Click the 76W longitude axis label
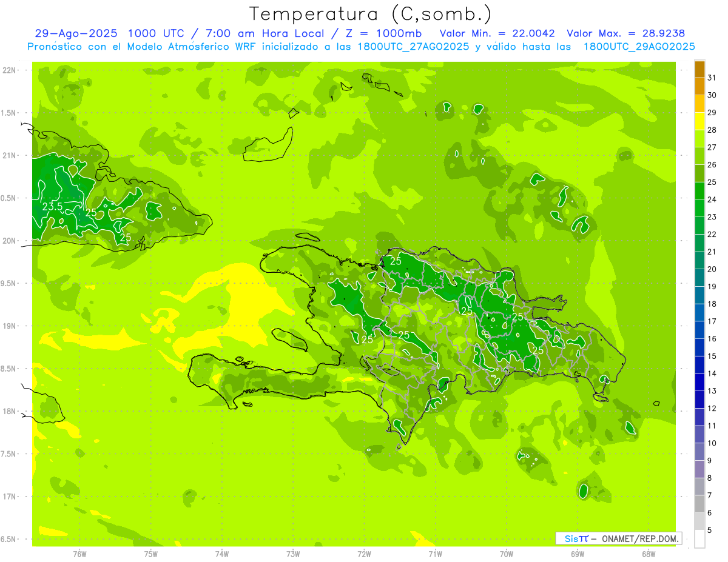Viewport: 728px width, 562px height. click(x=79, y=554)
